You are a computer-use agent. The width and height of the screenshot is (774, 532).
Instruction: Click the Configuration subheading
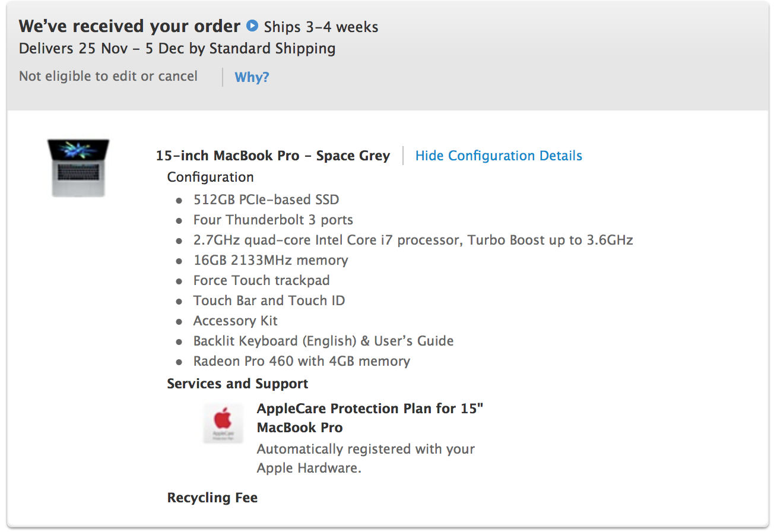click(x=210, y=178)
